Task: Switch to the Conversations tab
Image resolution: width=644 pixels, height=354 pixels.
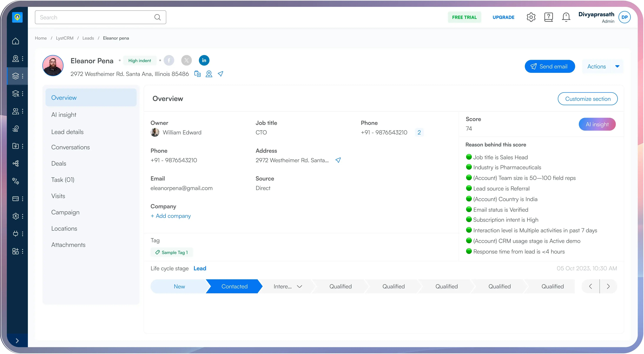Action: [71, 147]
